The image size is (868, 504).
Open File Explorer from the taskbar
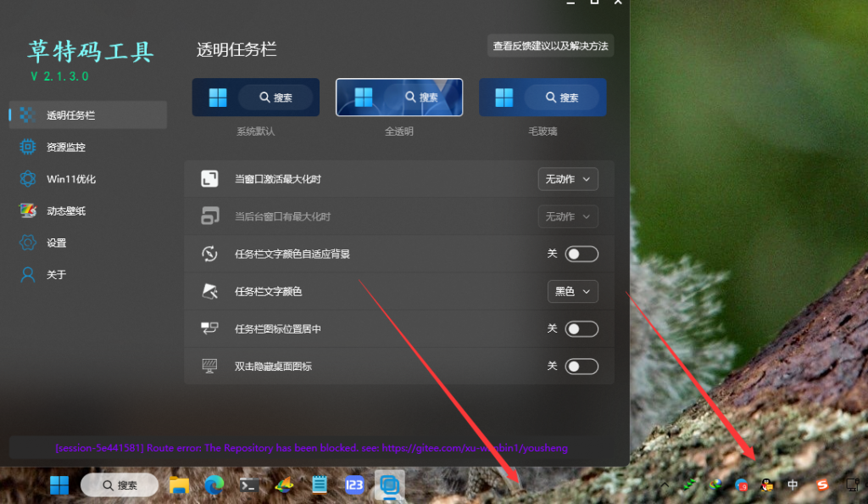point(179,485)
